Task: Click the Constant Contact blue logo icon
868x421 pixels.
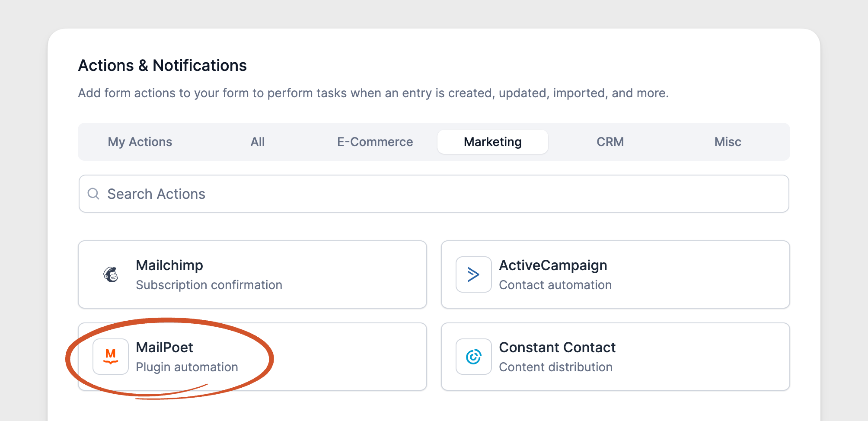Action: [473, 357]
